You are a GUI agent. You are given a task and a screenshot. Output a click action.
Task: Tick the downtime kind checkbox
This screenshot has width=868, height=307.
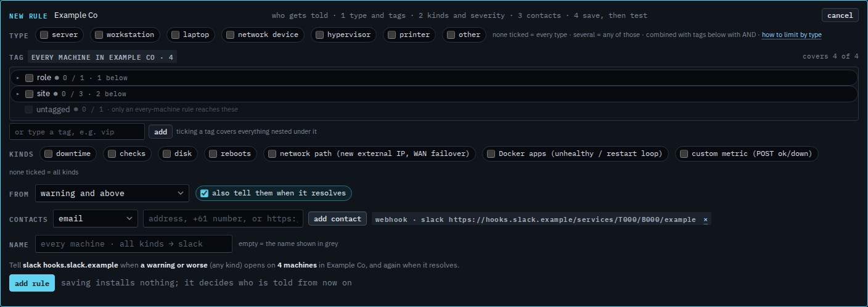(x=48, y=154)
